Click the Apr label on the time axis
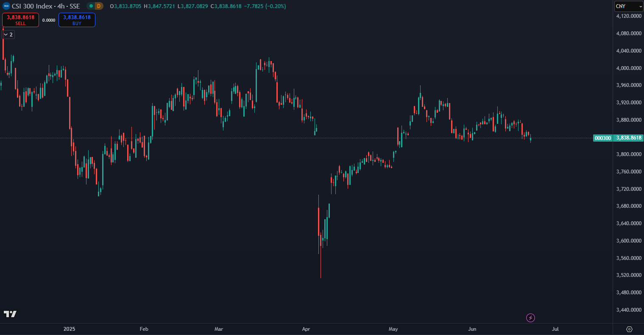This screenshot has height=335, width=644. [306, 329]
